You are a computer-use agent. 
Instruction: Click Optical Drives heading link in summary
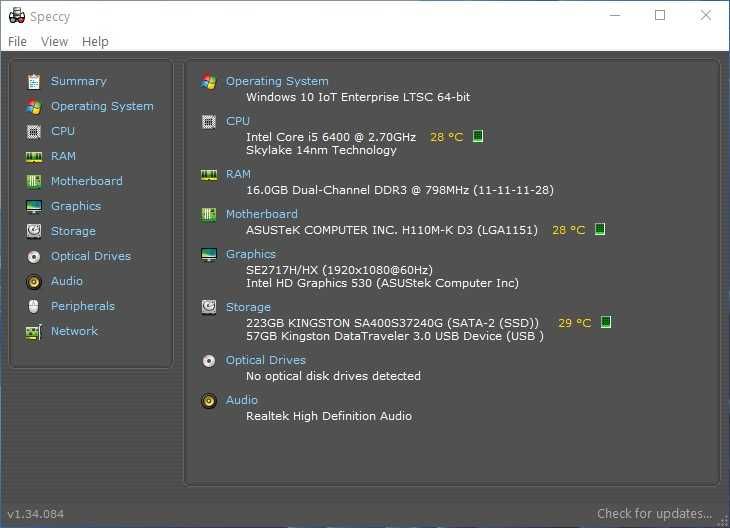click(x=266, y=360)
